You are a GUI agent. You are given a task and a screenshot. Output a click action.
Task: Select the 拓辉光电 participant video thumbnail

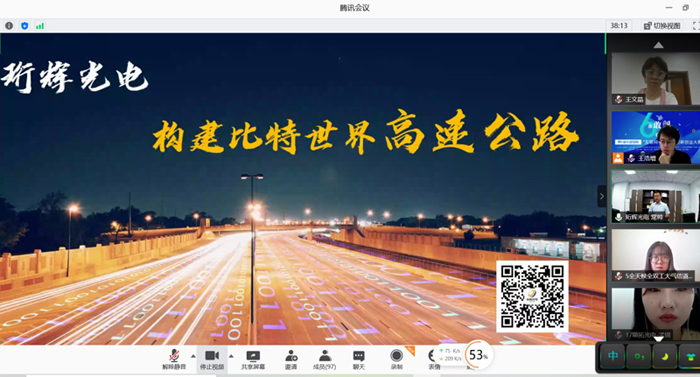tap(655, 197)
